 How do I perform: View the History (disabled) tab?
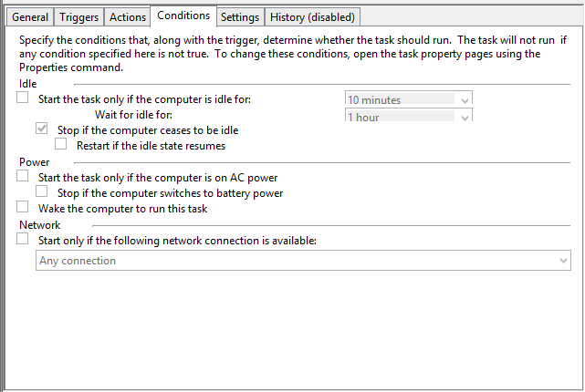coord(313,17)
